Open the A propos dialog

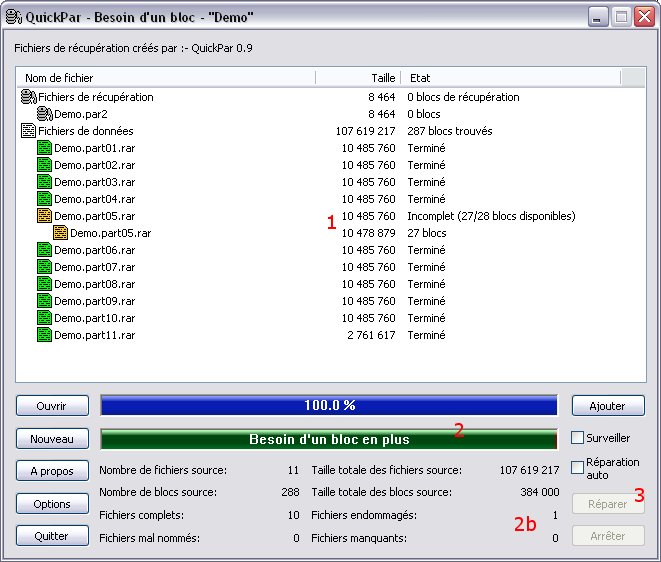point(52,471)
